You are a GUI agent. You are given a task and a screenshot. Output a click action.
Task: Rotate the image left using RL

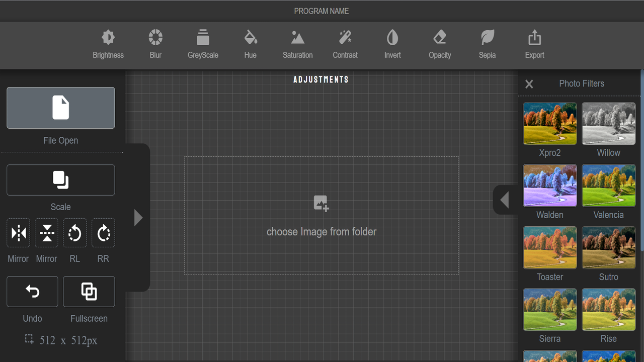pos(74,233)
